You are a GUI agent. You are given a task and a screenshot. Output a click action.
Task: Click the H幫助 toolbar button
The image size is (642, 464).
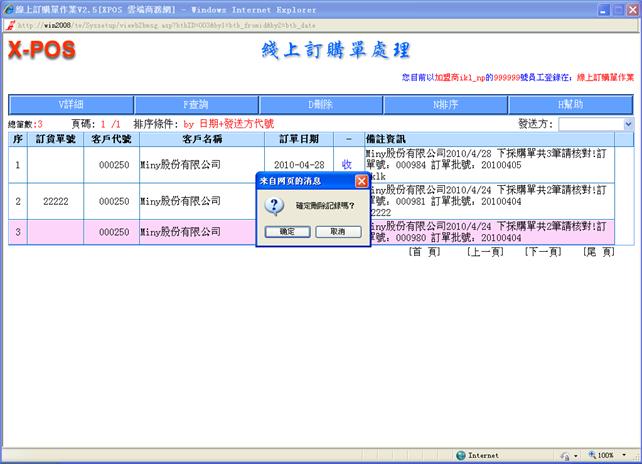coord(570,104)
